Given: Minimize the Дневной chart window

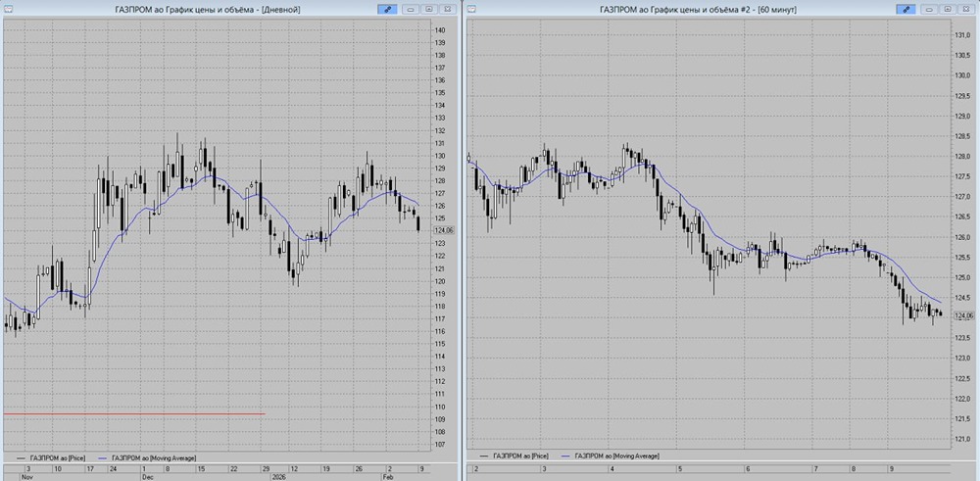Looking at the screenshot, I should (x=411, y=9).
